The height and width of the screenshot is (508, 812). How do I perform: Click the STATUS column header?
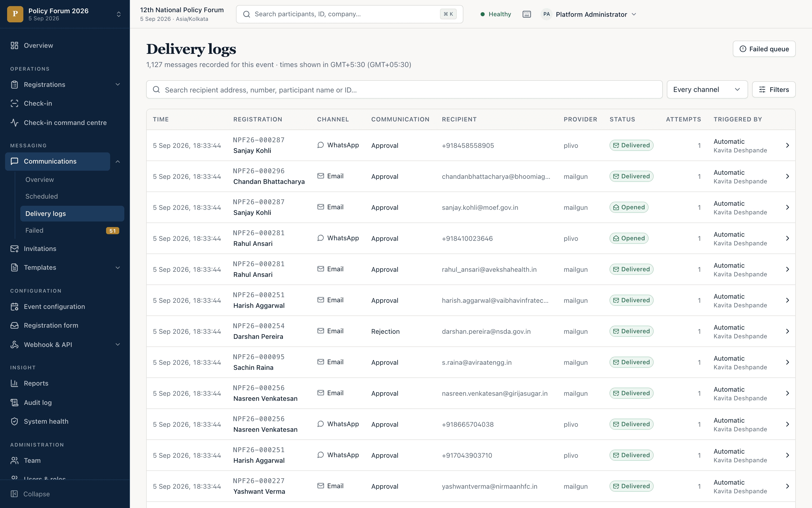click(622, 119)
